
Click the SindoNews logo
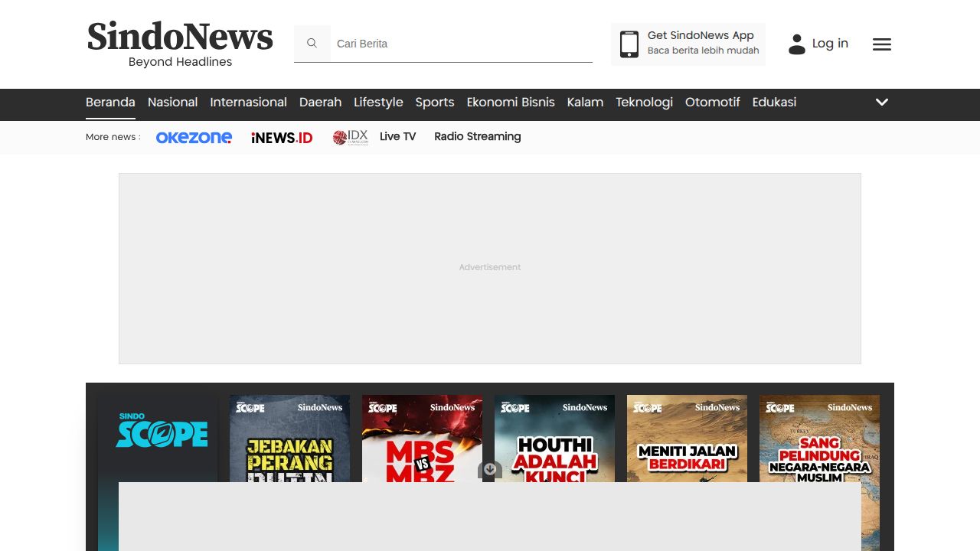tap(180, 37)
